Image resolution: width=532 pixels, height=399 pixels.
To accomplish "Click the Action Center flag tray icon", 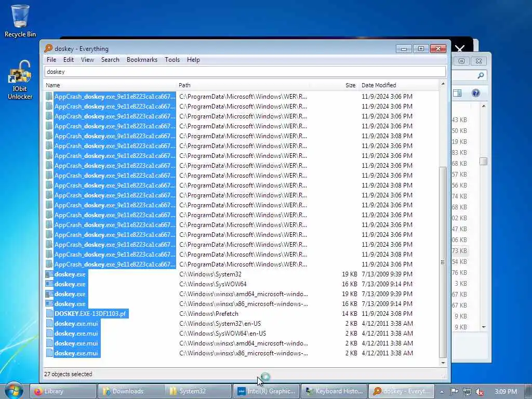I will pos(454,392).
